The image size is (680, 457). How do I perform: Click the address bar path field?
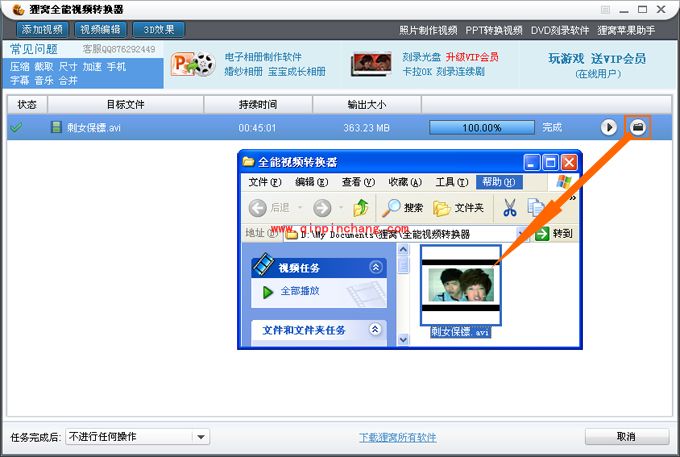point(405,234)
